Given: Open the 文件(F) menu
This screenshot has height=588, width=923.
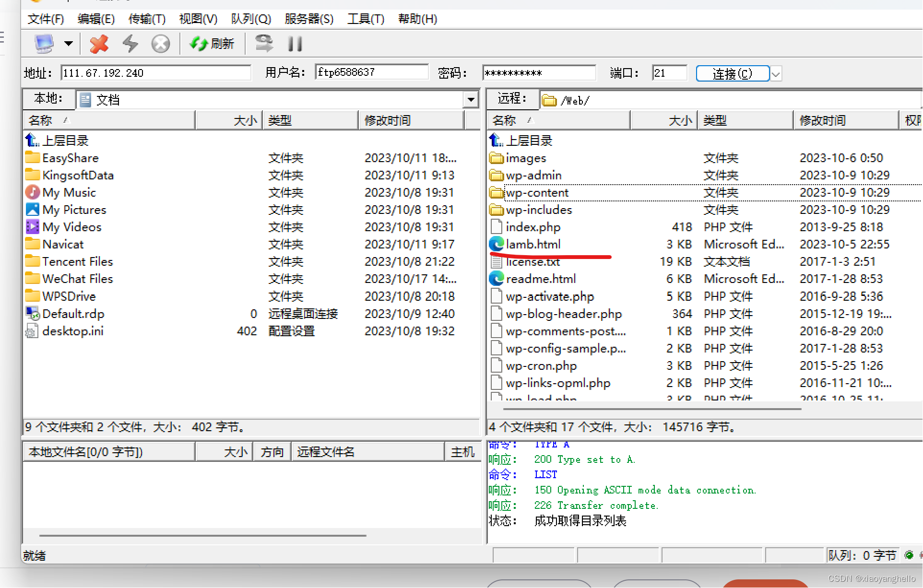Looking at the screenshot, I should coord(46,19).
